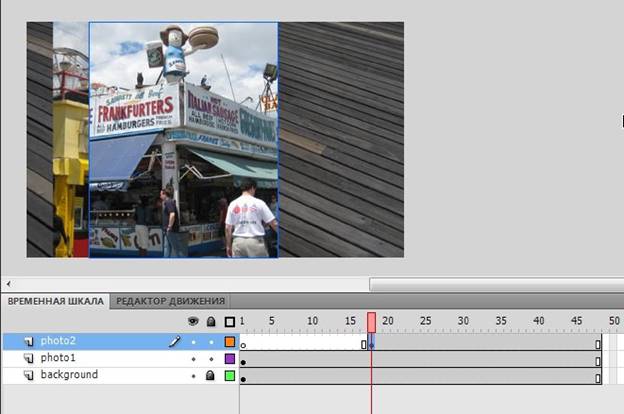Select first keyframe of photo1 layer
This screenshot has width=624, height=414.
pyautogui.click(x=243, y=362)
